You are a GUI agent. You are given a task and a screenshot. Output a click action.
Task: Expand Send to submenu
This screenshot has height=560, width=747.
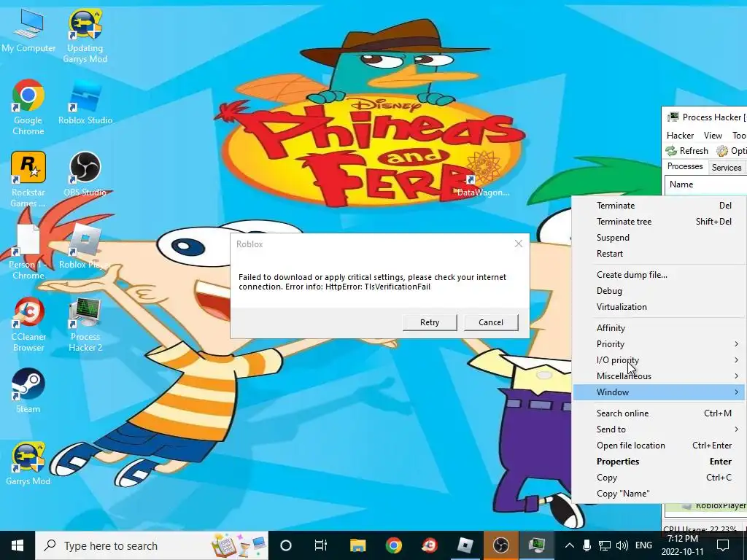(659, 429)
